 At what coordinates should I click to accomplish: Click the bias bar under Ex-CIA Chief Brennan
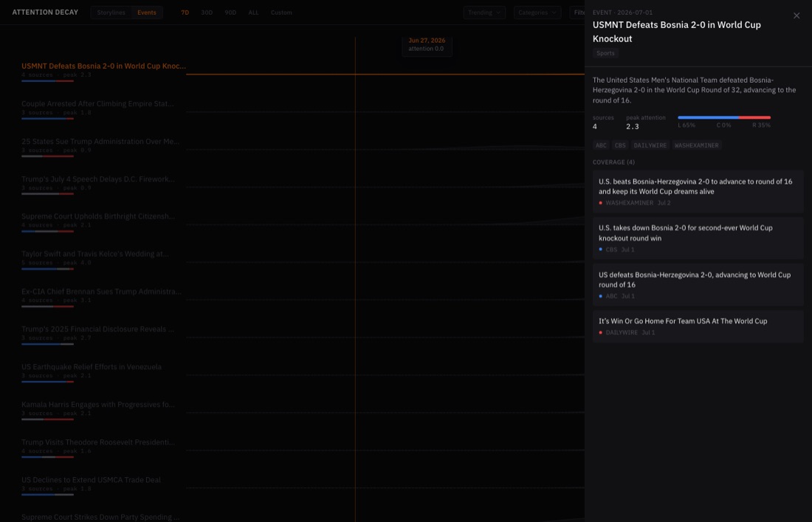point(48,306)
